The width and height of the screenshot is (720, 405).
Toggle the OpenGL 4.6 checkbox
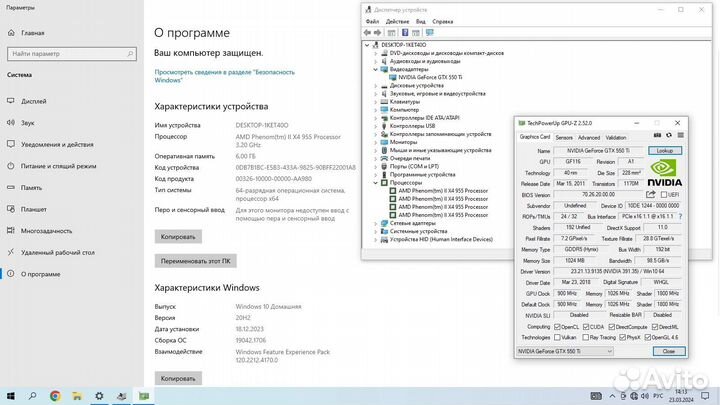pos(647,338)
